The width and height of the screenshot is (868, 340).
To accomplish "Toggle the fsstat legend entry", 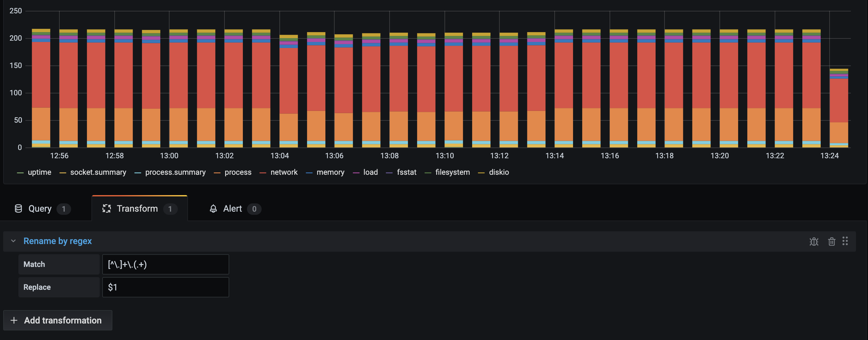I will (x=406, y=172).
